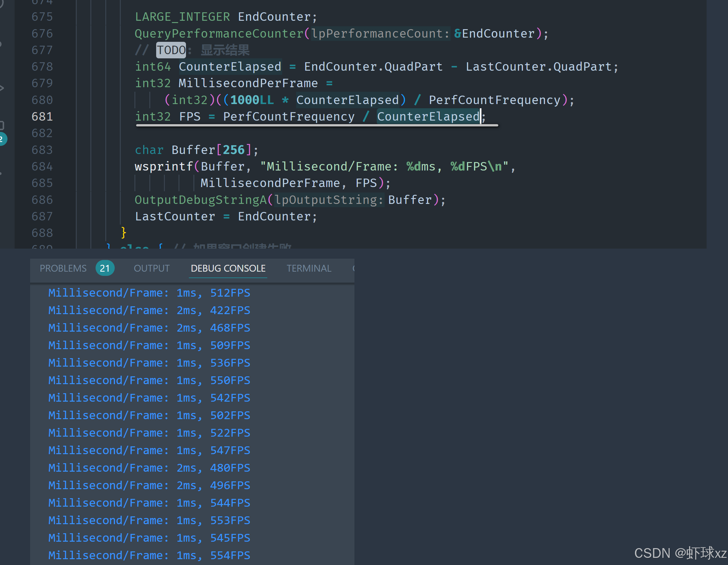Click line number 681 in the gutter
Image resolution: width=728 pixels, height=565 pixels.
tap(42, 116)
